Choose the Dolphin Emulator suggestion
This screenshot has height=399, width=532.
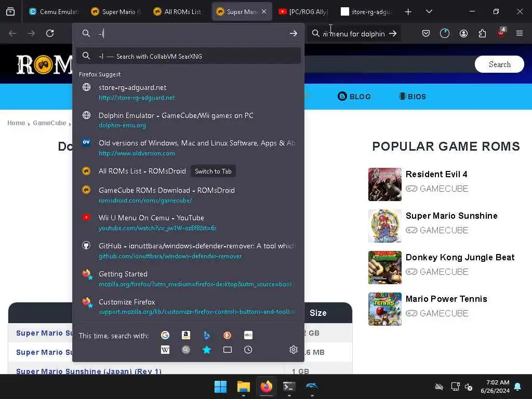[188, 120]
